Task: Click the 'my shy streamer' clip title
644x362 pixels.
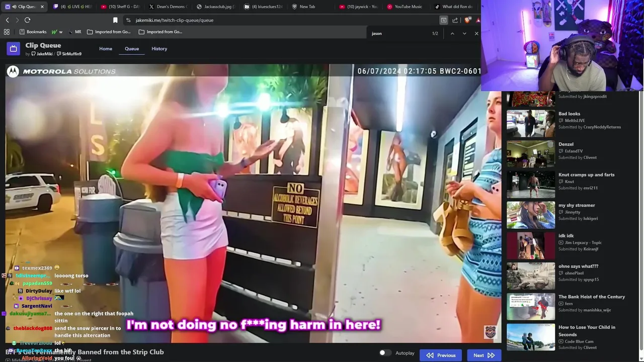Action: [x=577, y=205]
